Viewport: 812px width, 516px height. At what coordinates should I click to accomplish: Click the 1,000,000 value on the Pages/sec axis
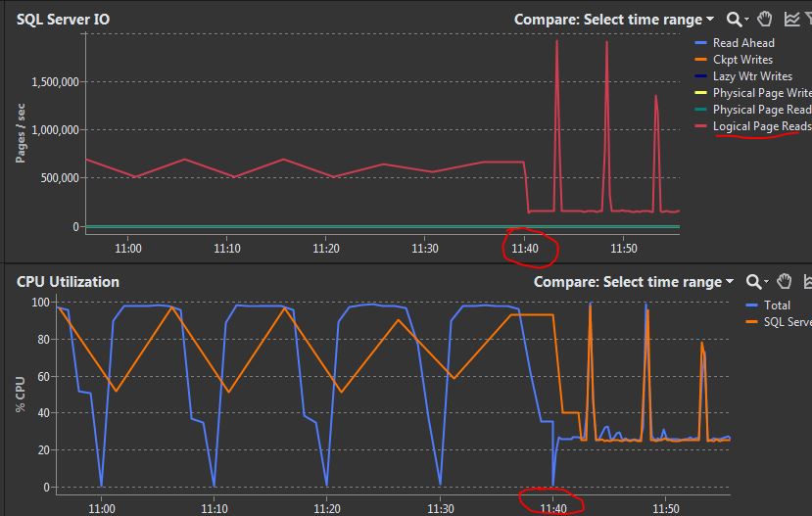(55, 130)
